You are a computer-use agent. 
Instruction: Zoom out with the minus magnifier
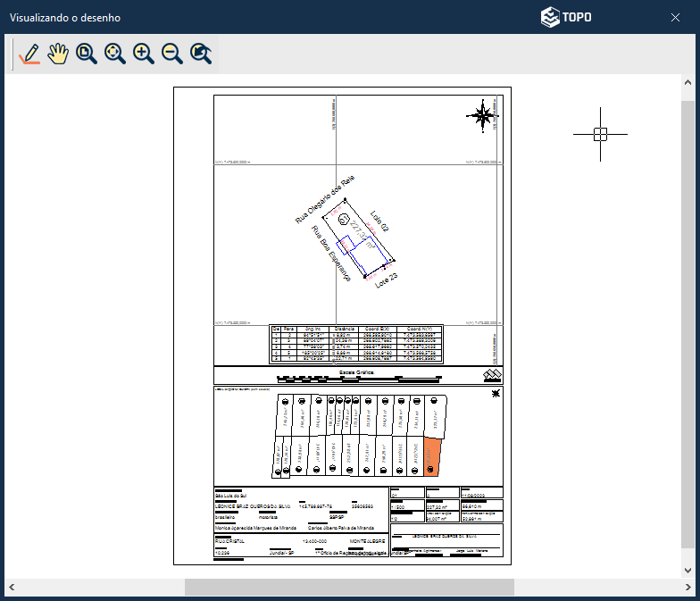tap(172, 54)
